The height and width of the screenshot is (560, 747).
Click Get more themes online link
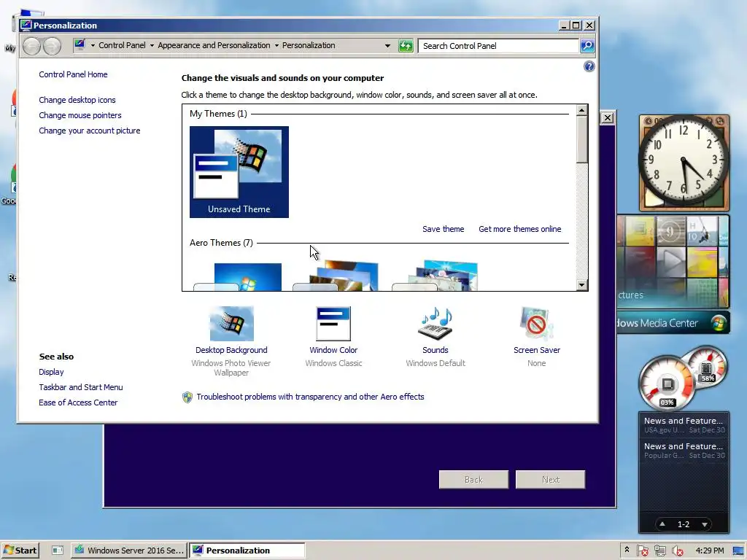point(519,229)
